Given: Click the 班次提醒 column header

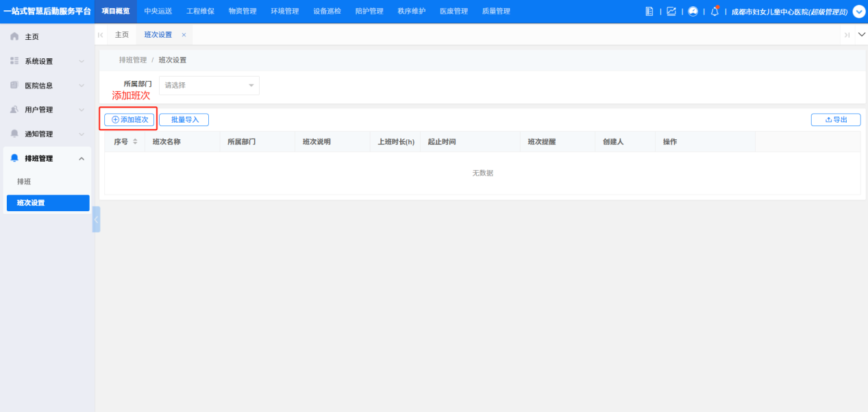Looking at the screenshot, I should click(541, 142).
